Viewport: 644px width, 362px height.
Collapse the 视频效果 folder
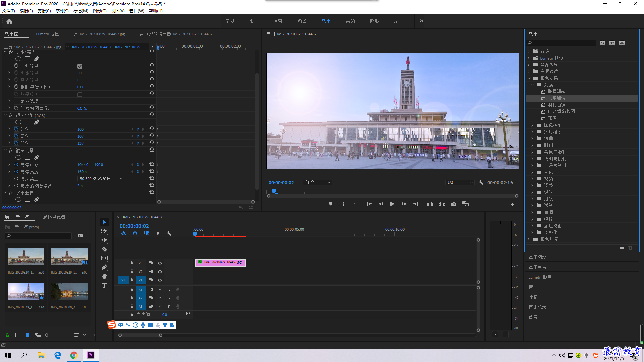point(529,78)
